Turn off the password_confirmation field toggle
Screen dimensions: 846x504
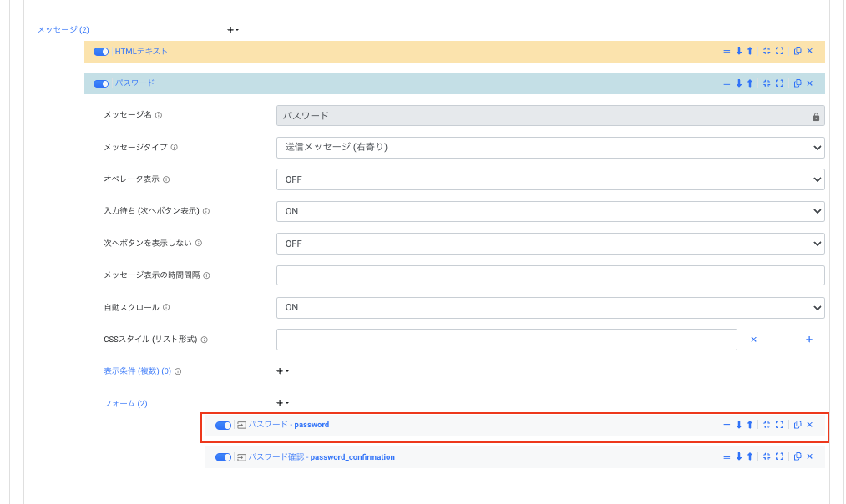pyautogui.click(x=223, y=457)
